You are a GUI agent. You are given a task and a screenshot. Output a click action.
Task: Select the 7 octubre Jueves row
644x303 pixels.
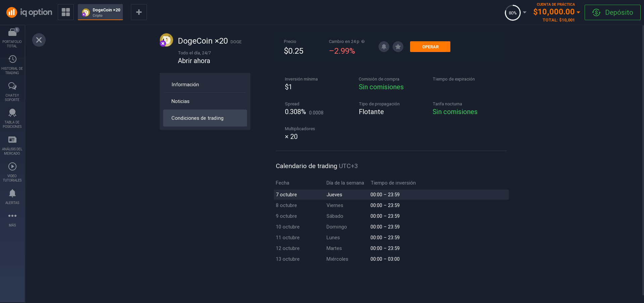[x=391, y=195]
